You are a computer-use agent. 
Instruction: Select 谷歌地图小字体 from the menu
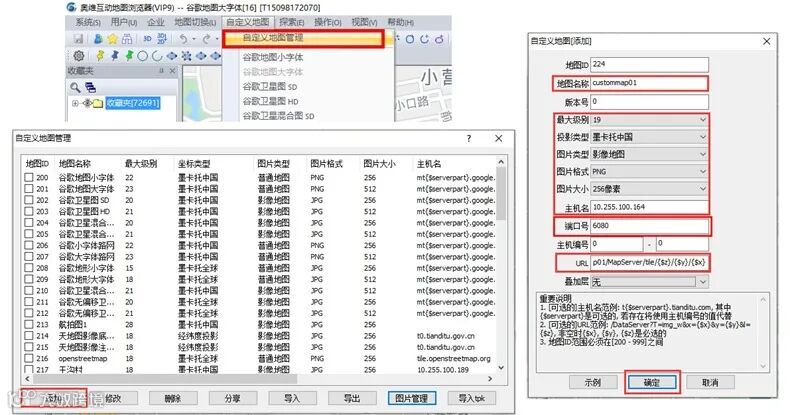[x=273, y=57]
